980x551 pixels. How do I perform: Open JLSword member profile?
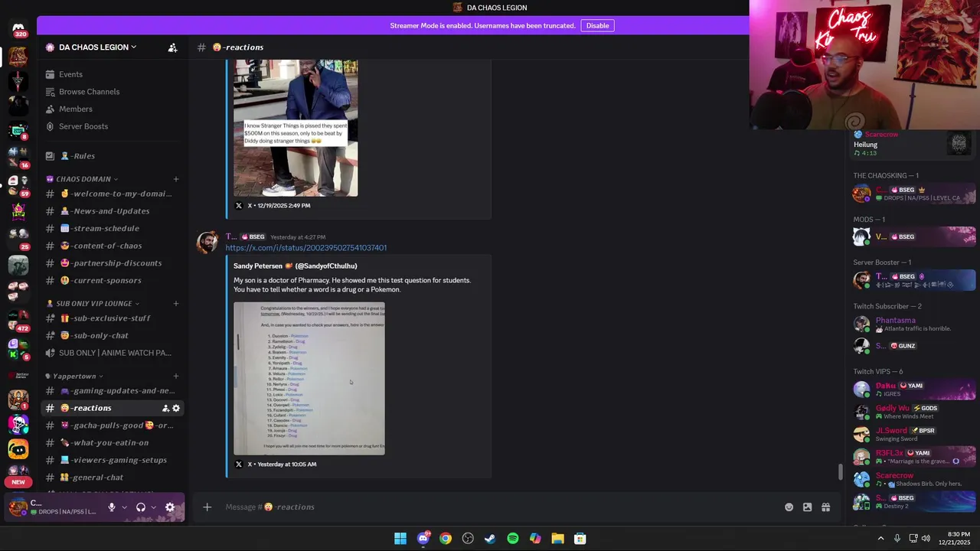tap(890, 431)
